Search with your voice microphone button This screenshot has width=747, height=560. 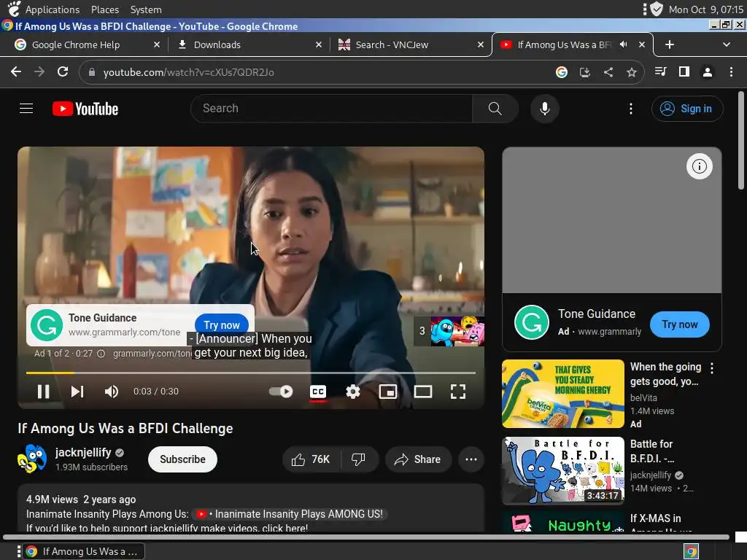tap(544, 109)
